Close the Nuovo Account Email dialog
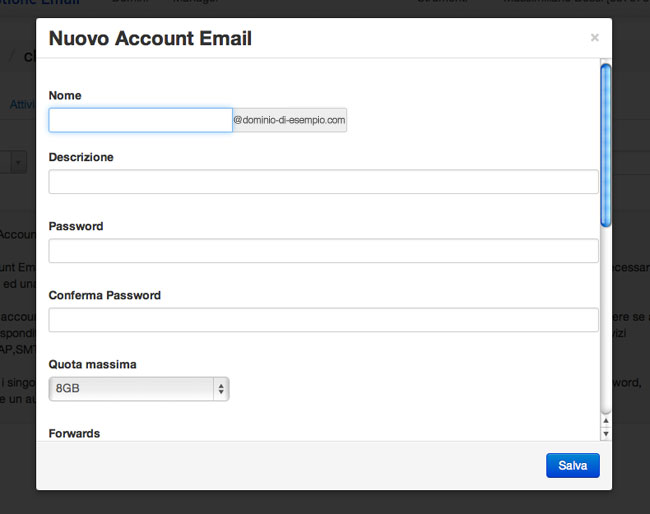The image size is (650, 514). (x=595, y=38)
